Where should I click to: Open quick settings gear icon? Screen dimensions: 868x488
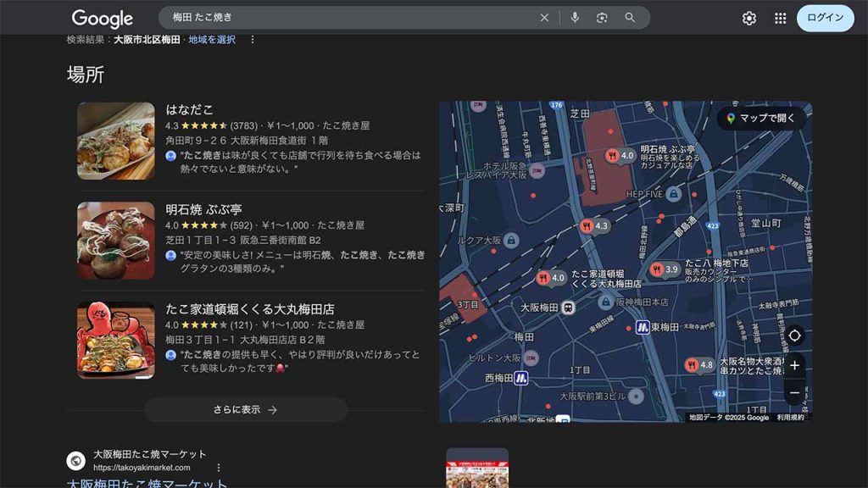(749, 19)
